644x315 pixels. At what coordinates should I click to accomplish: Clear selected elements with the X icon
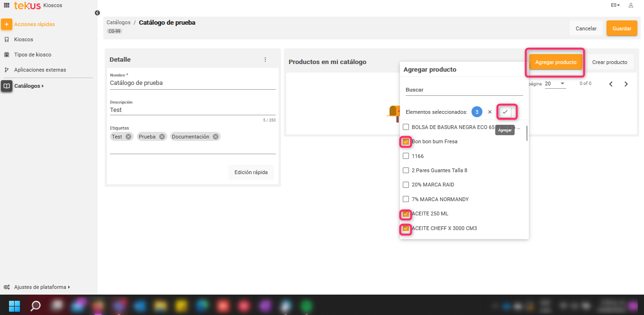click(490, 112)
